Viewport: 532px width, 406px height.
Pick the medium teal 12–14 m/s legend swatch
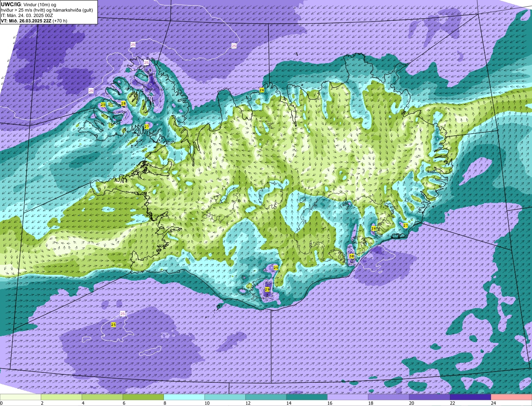pos(266,397)
